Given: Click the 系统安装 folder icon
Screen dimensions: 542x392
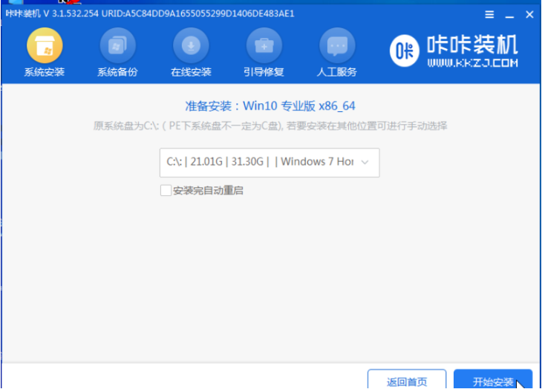Looking at the screenshot, I should click(44, 47).
